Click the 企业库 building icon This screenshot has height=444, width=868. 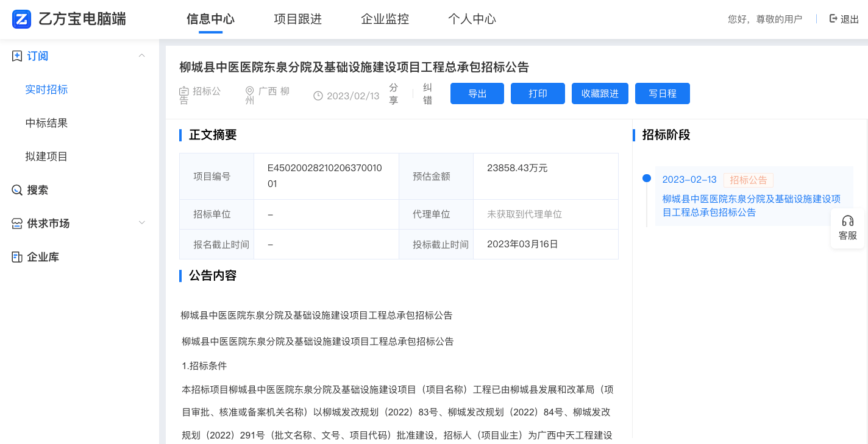coord(17,257)
